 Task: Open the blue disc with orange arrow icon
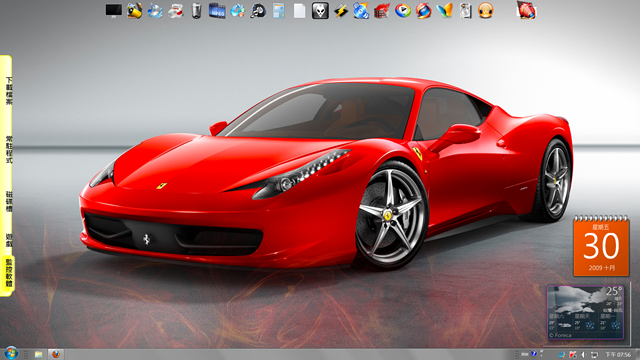pyautogui.click(x=362, y=11)
